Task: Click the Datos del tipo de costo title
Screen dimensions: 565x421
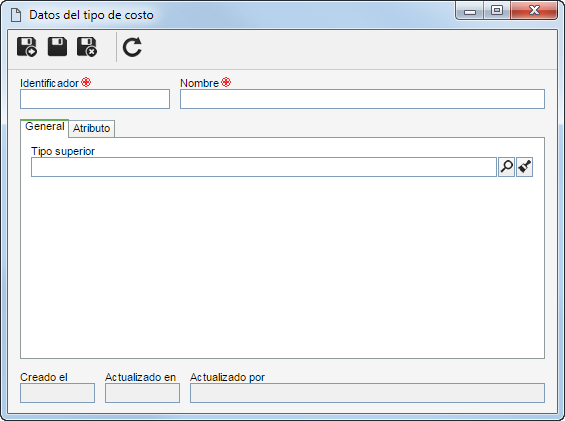Action: pyautogui.click(x=91, y=15)
